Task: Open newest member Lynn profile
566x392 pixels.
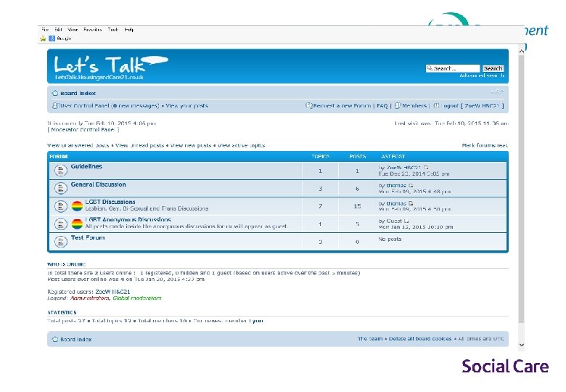Action: 256,321
